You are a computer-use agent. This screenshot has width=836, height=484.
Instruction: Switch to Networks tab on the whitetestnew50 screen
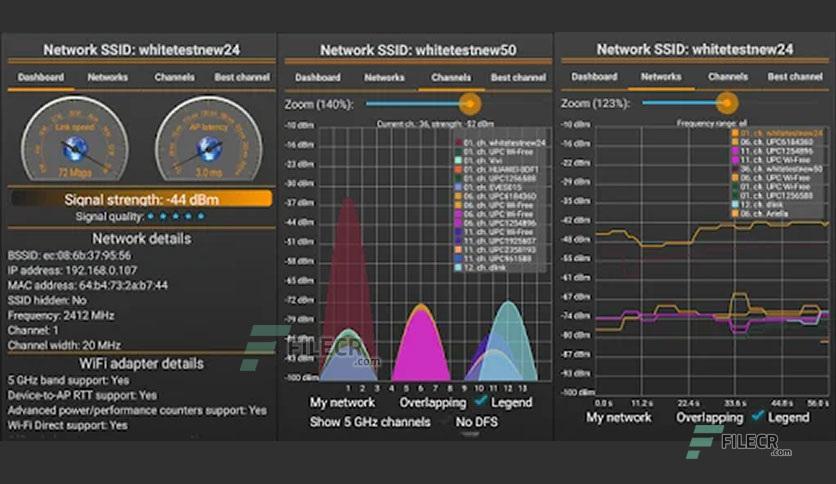pos(384,78)
